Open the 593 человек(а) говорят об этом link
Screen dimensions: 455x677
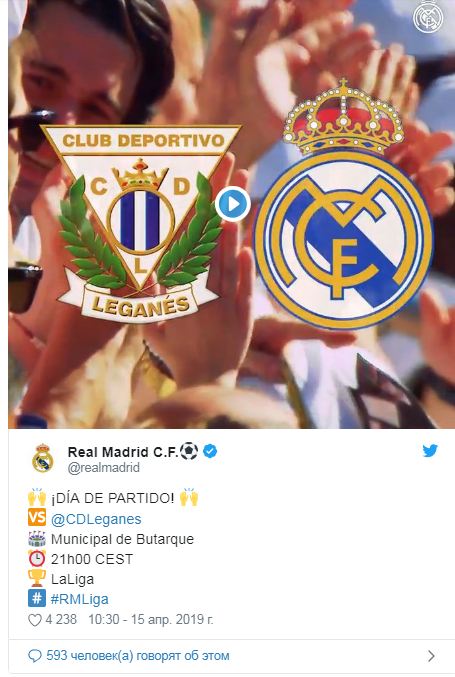(138, 656)
